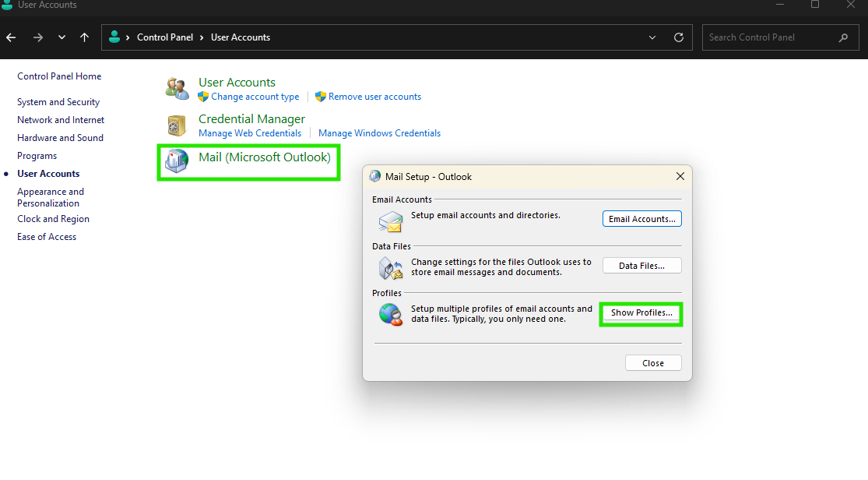Open the Programs category
The height and width of the screenshot is (480, 868).
(37, 156)
